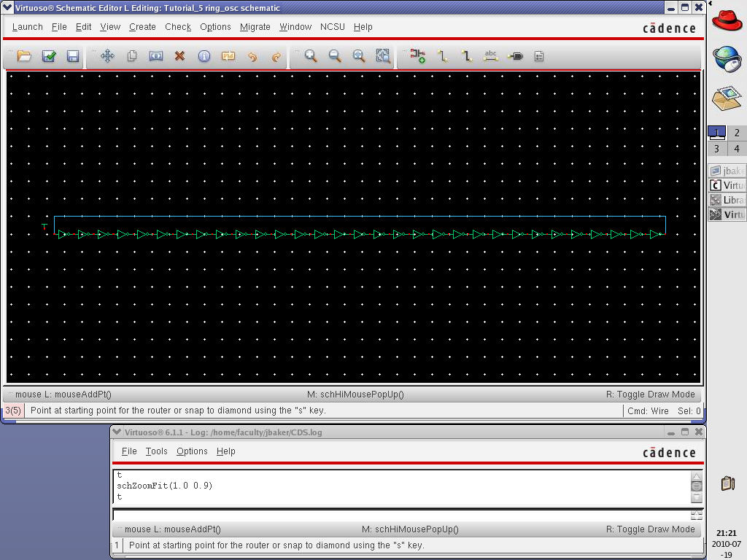Click the Open folder toolbar icon
Screen dimensions: 747x560
(x=24, y=56)
